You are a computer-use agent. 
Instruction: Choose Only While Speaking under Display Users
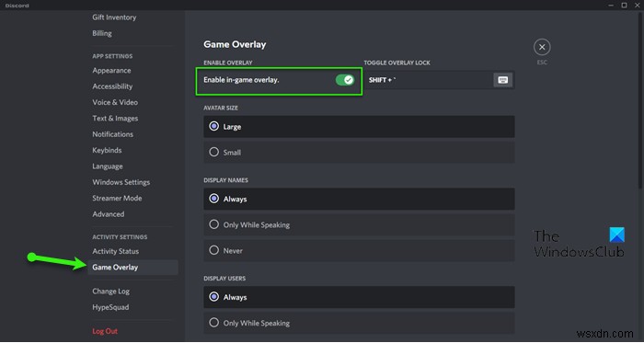click(359, 323)
